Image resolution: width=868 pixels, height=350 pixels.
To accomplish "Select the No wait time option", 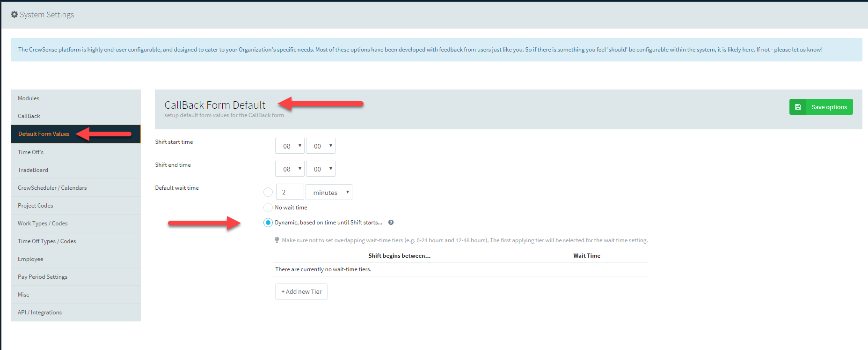I will [268, 208].
